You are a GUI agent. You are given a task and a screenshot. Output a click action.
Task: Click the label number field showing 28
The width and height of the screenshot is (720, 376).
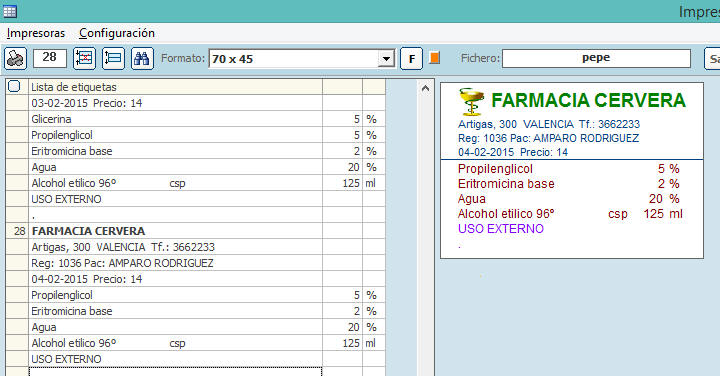point(50,58)
